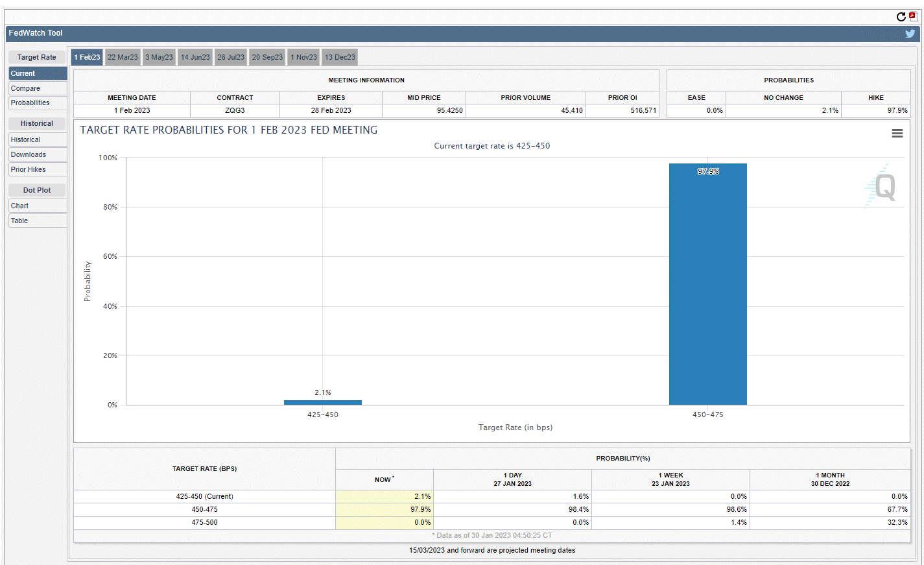Open the Prior Hikes sidebar link
924x565 pixels.
(38, 169)
